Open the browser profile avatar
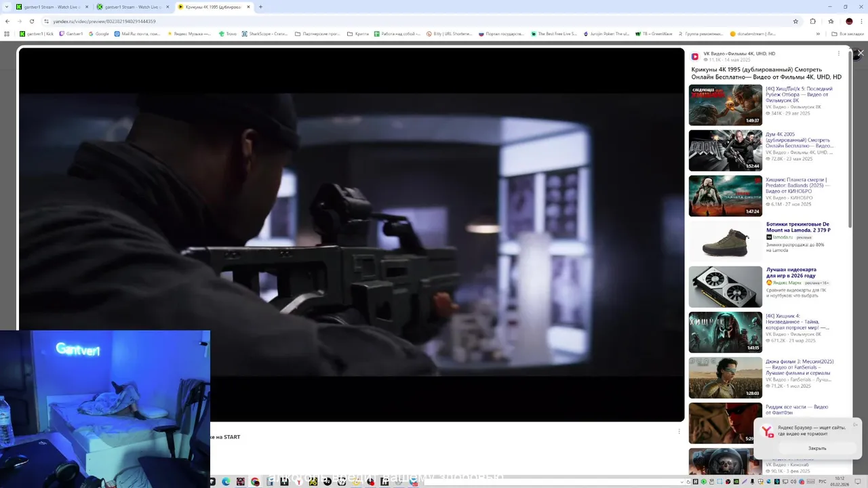Viewport: 868px width, 488px height. tap(849, 21)
